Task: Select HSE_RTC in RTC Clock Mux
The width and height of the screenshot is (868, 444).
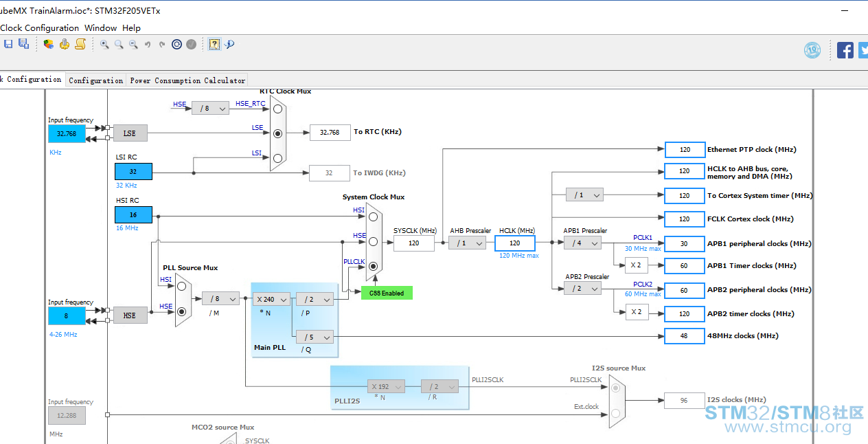Action: (x=277, y=109)
